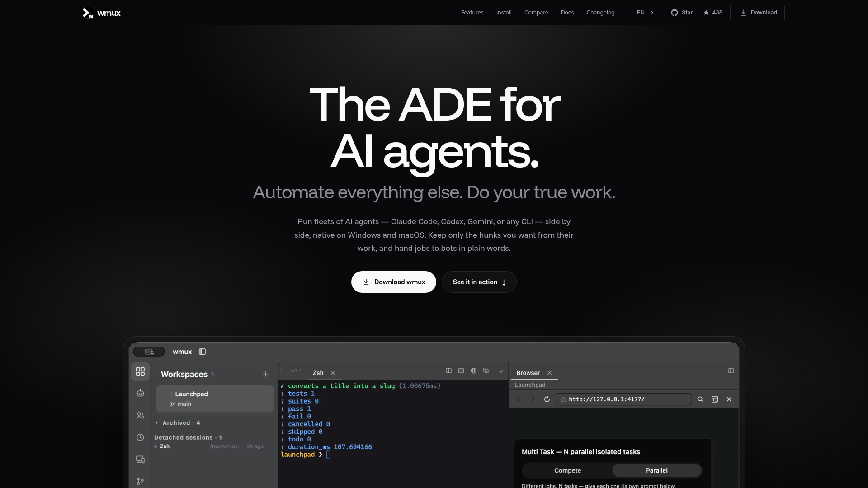Open the devices icon in sidebar

click(140, 460)
